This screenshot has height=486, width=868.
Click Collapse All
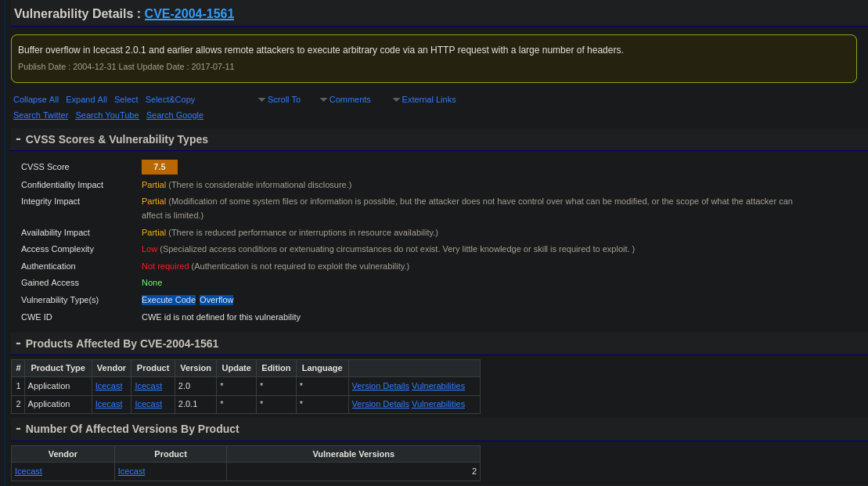36,99
